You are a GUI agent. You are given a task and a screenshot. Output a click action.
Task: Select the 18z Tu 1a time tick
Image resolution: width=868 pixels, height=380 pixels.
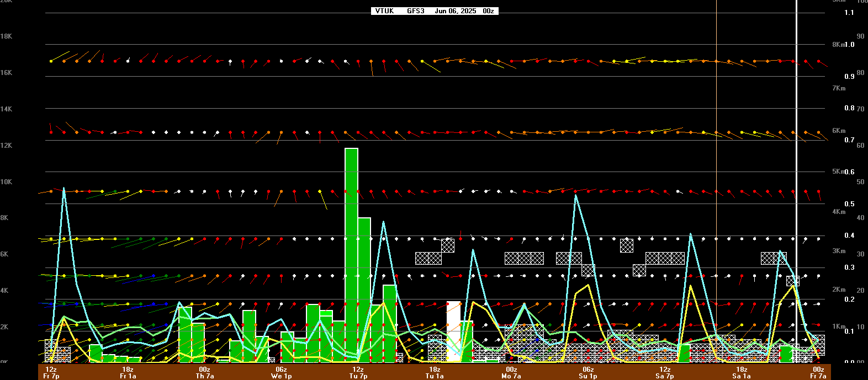click(x=435, y=373)
